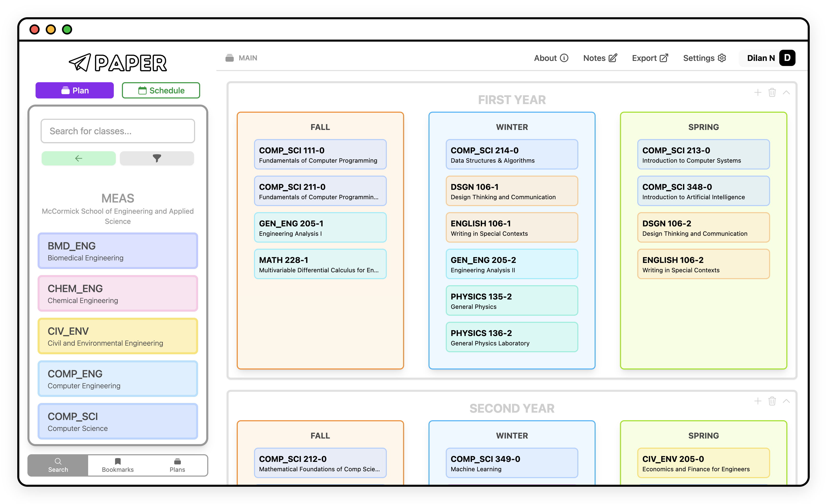Select PHYSICS 136-2 Laboratory card

[512, 337]
